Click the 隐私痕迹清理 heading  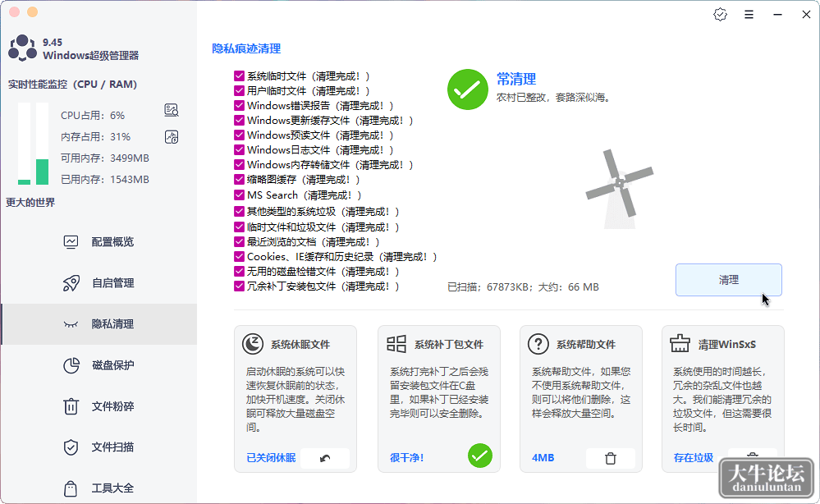click(246, 48)
